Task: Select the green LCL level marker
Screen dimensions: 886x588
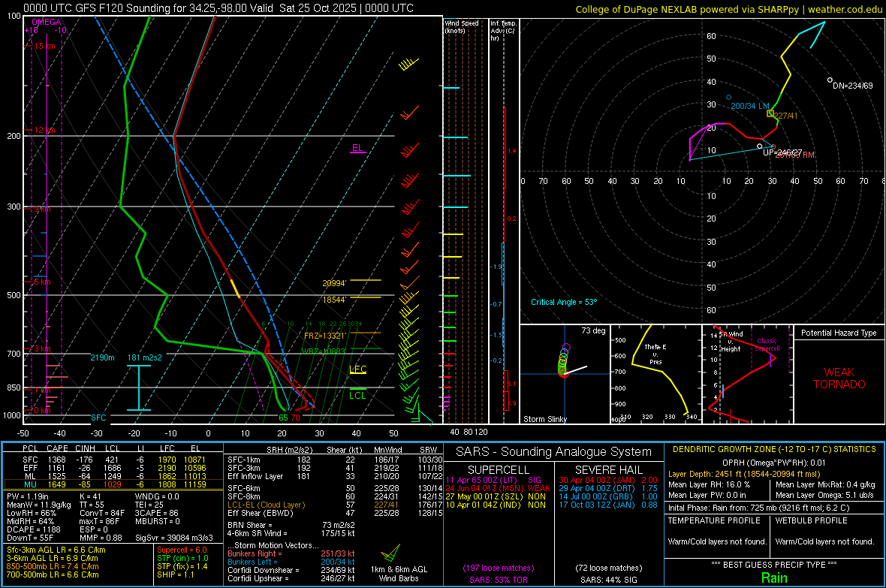Action: (x=357, y=394)
